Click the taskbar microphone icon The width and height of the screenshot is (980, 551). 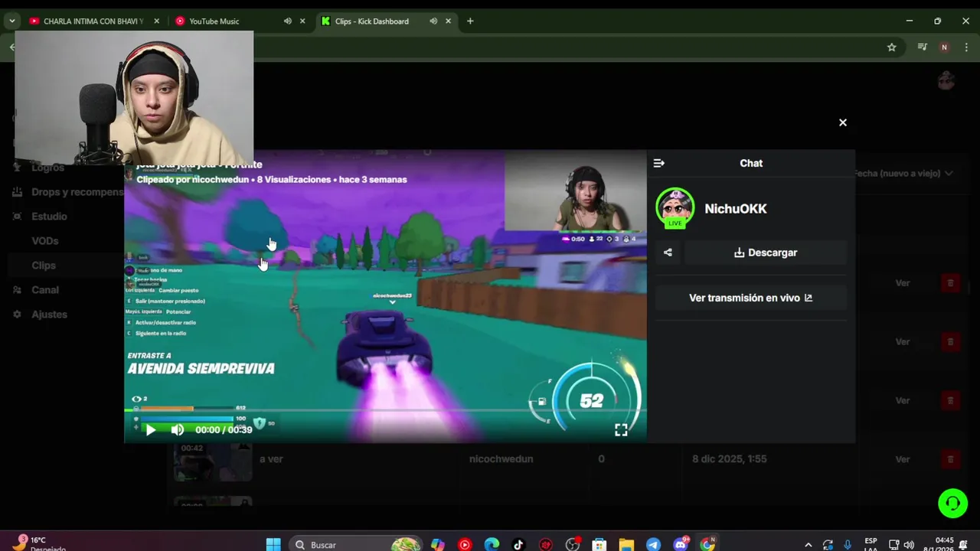tap(848, 545)
